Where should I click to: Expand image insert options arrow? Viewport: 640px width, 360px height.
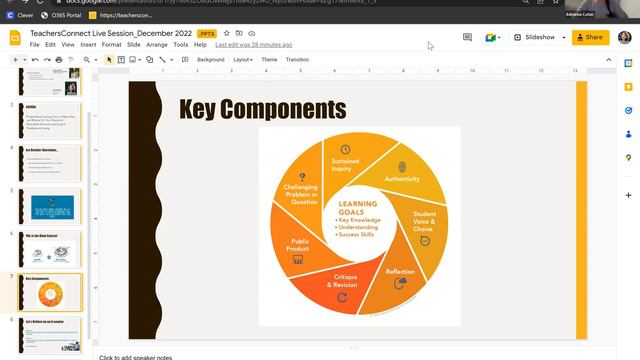[x=140, y=60]
